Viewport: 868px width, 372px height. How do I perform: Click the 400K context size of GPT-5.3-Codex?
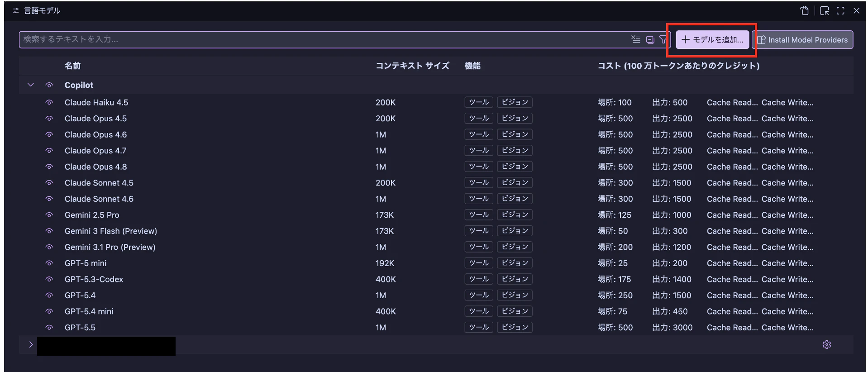tap(386, 279)
